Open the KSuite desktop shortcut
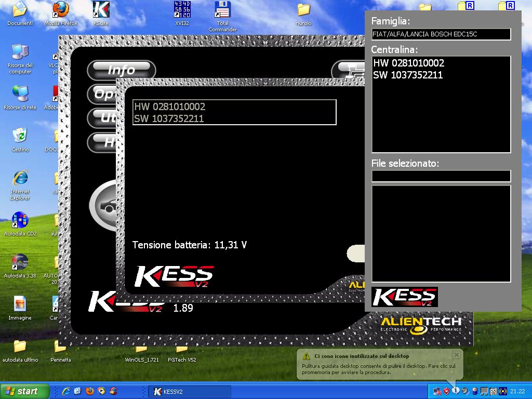The height and width of the screenshot is (399, 532). (x=101, y=14)
